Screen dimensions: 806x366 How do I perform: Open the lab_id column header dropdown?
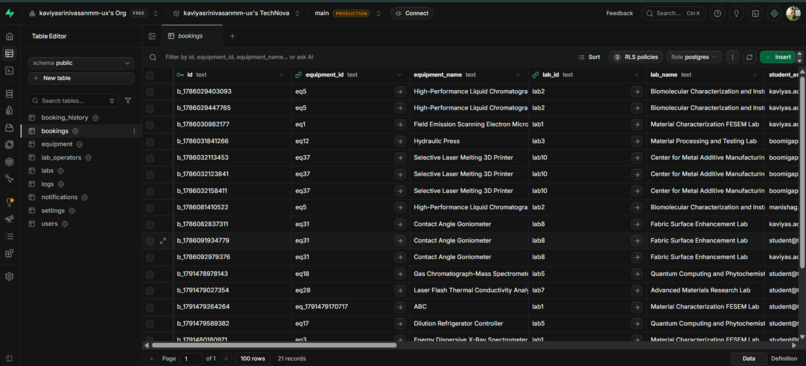pyautogui.click(x=637, y=75)
